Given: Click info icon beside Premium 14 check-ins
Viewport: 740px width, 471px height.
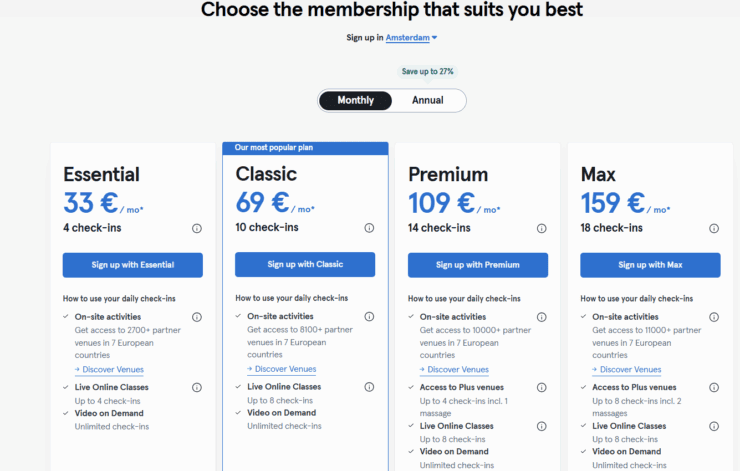Looking at the screenshot, I should pos(541,228).
